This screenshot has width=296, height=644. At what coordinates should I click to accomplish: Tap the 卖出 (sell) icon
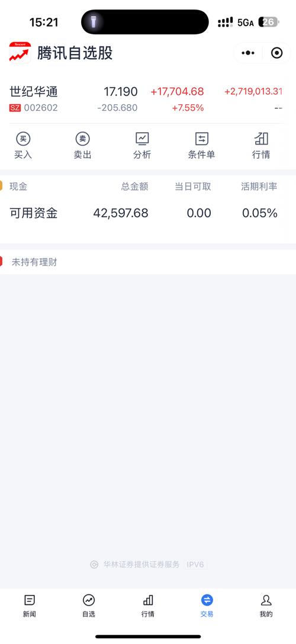pyautogui.click(x=82, y=139)
